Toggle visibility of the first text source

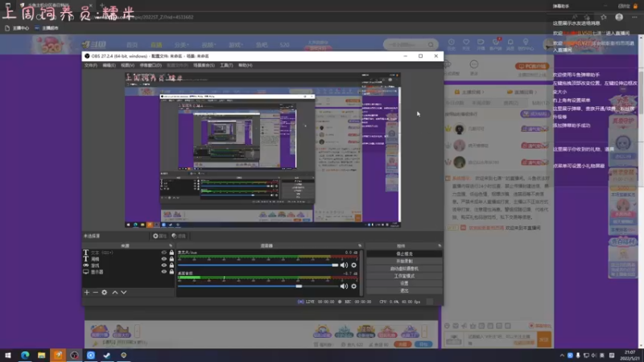(x=164, y=253)
